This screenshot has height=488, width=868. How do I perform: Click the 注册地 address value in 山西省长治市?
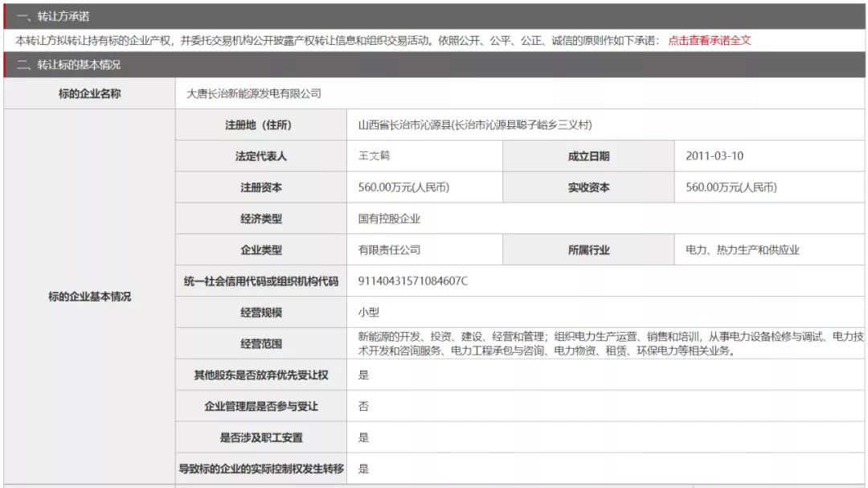(x=474, y=125)
